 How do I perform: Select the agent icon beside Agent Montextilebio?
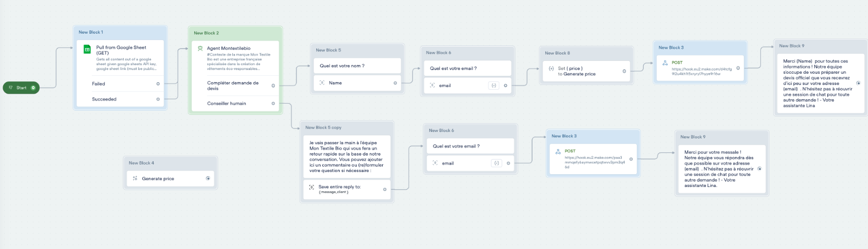coord(200,49)
